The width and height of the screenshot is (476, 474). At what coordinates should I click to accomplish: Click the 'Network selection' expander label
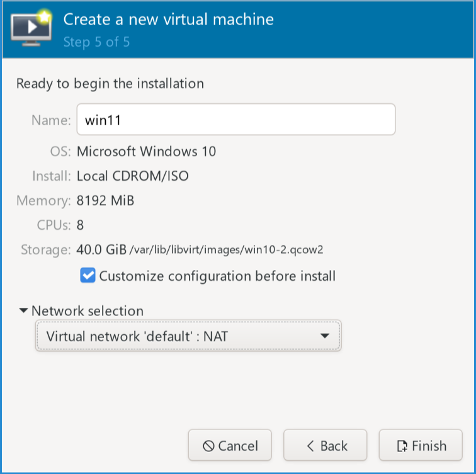pos(87,311)
